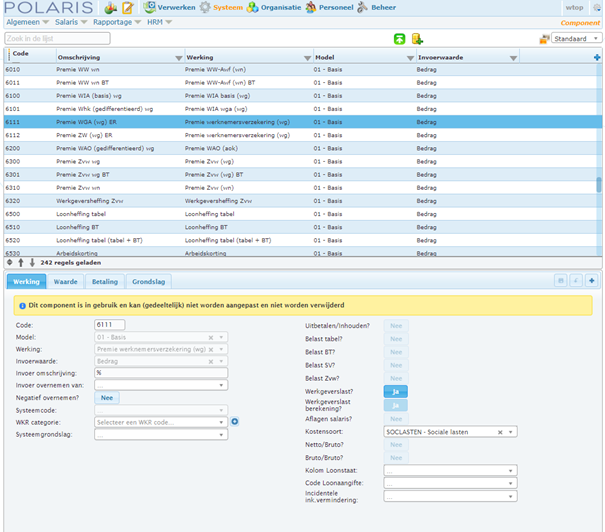
Task: Click the yellow export download icon
Action: (417, 39)
